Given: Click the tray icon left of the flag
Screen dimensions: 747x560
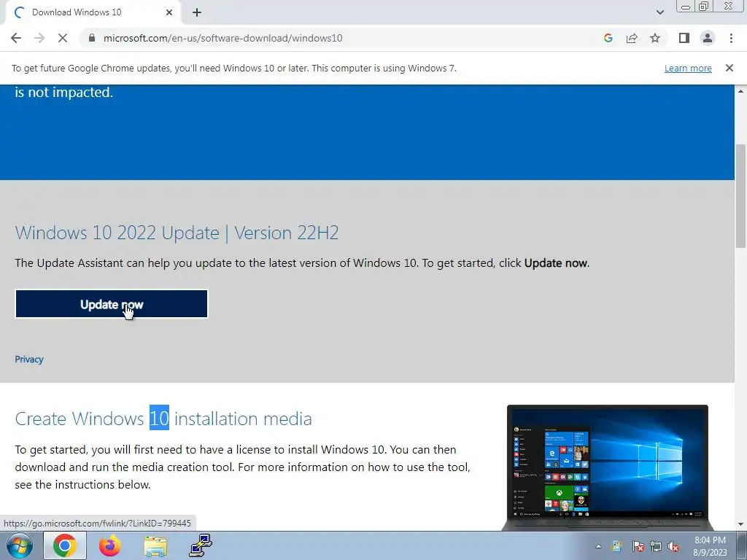Looking at the screenshot, I should coord(617,546).
